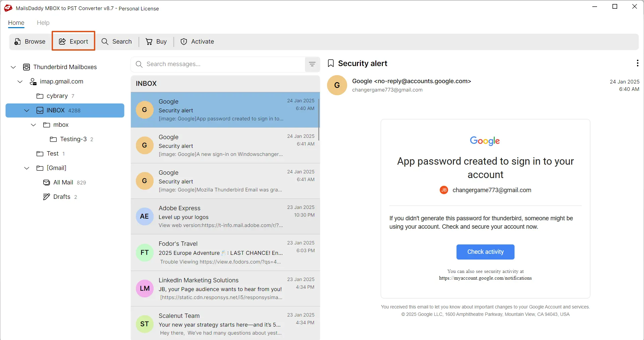Open the three-dot more options menu

click(637, 63)
